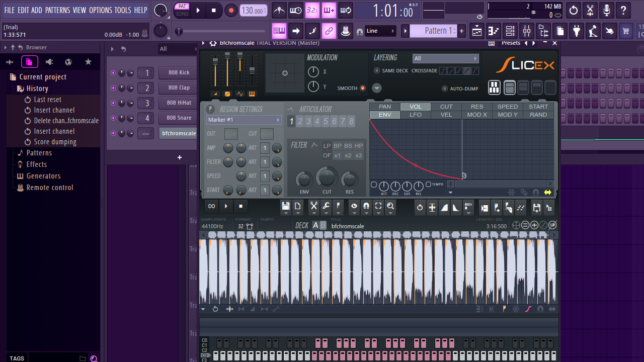
Task: Click the Slicex fade in icon
Action: tap(444, 207)
